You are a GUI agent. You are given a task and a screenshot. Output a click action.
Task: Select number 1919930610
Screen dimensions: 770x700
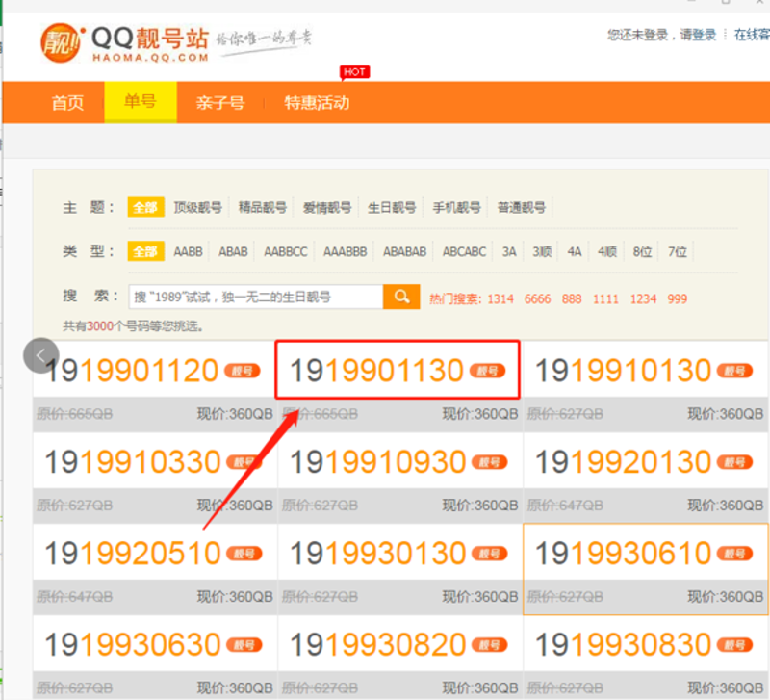[623, 554]
